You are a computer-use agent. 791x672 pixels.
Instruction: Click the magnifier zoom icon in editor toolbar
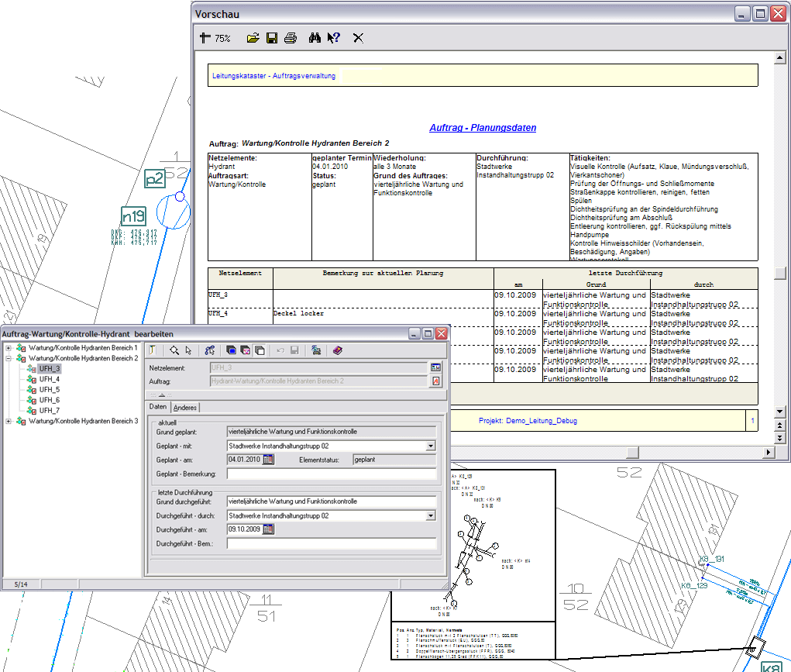174,350
